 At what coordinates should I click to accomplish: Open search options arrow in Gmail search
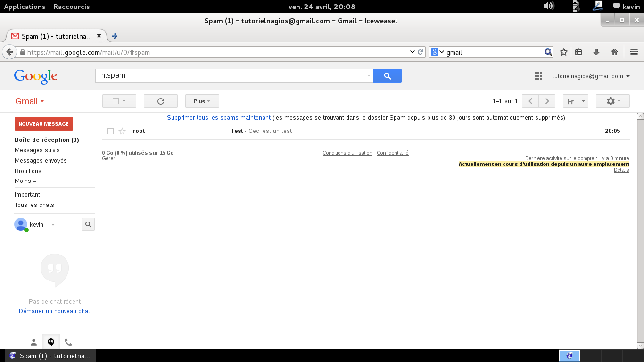pos(369,76)
